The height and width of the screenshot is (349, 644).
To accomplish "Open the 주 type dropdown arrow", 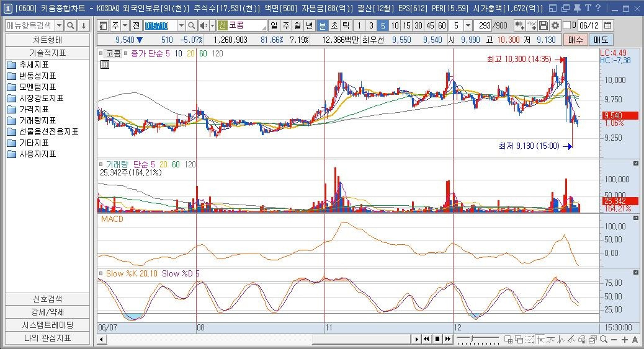I will [x=125, y=25].
